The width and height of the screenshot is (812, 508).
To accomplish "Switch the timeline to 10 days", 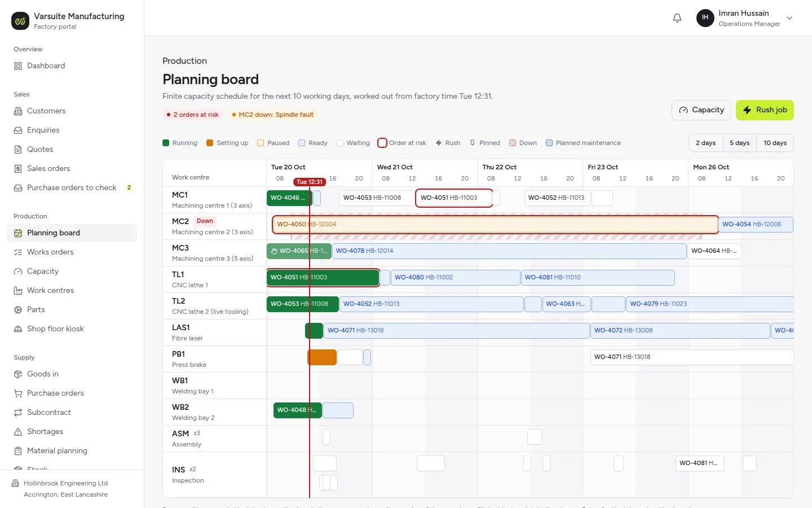I will pos(775,143).
